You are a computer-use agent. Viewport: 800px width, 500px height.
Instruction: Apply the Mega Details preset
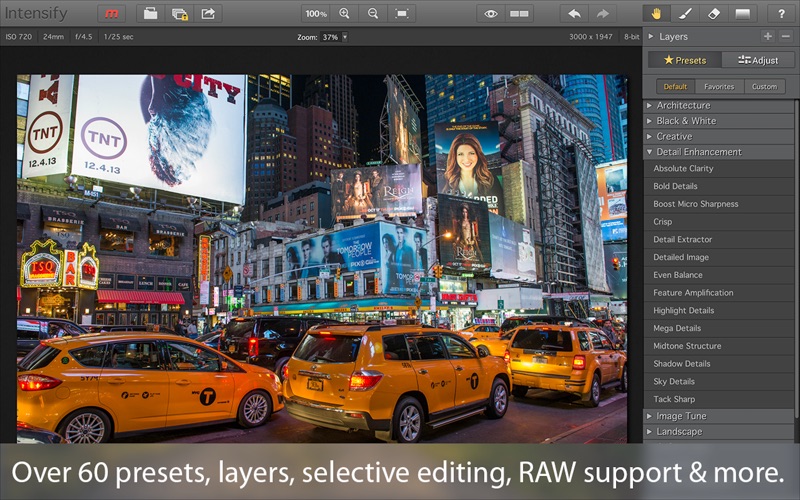[677, 328]
